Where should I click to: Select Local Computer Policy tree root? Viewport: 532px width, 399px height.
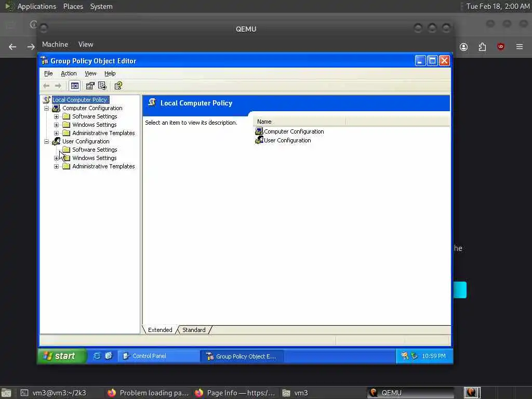click(x=79, y=100)
